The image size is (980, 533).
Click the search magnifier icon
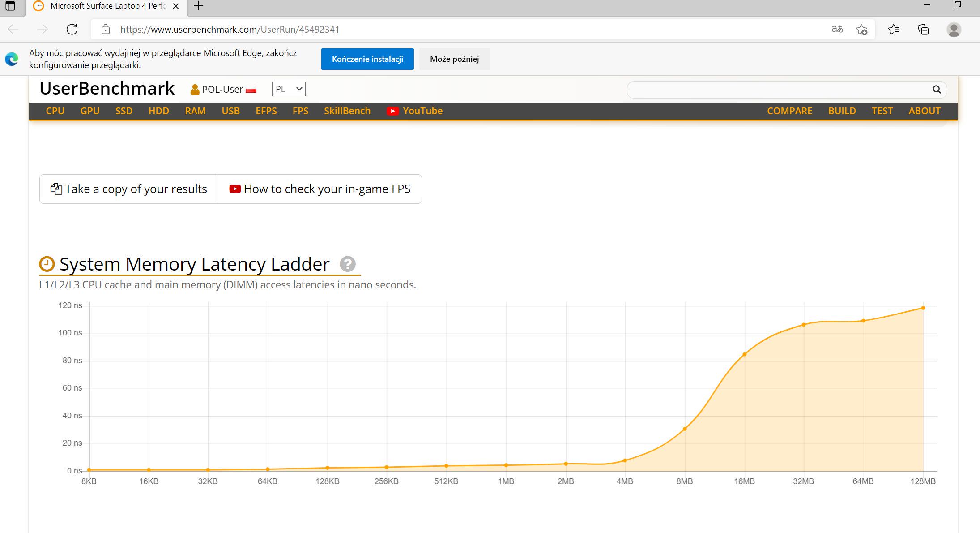[x=936, y=90]
